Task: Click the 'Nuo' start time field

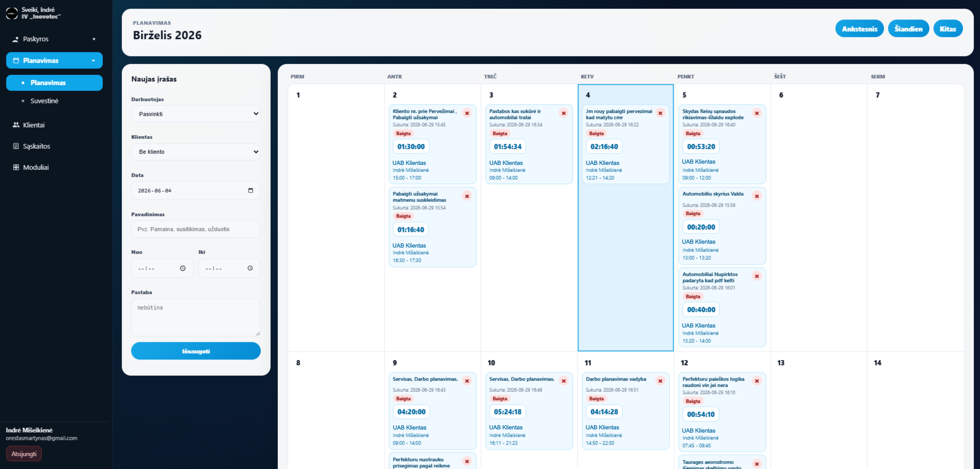Action: coord(162,268)
